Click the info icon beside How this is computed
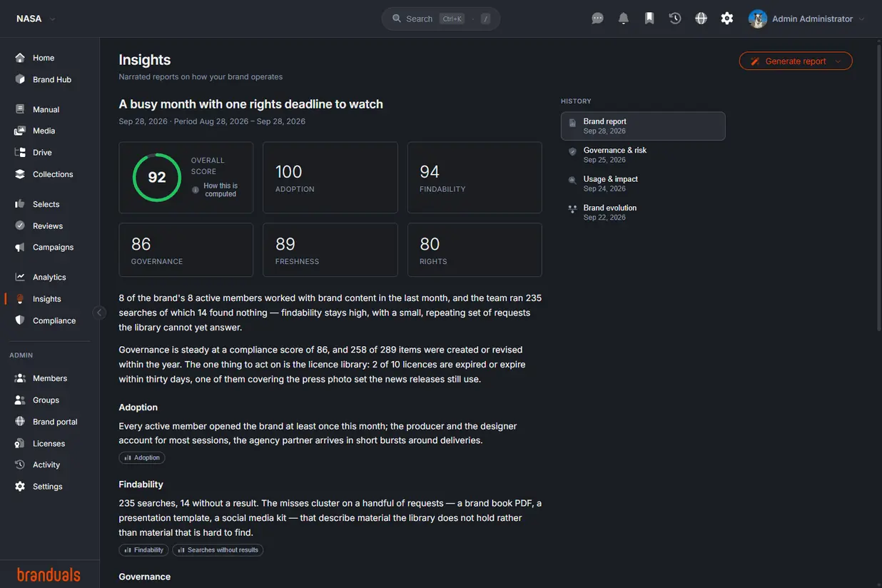This screenshot has height=588, width=882. 196,190
